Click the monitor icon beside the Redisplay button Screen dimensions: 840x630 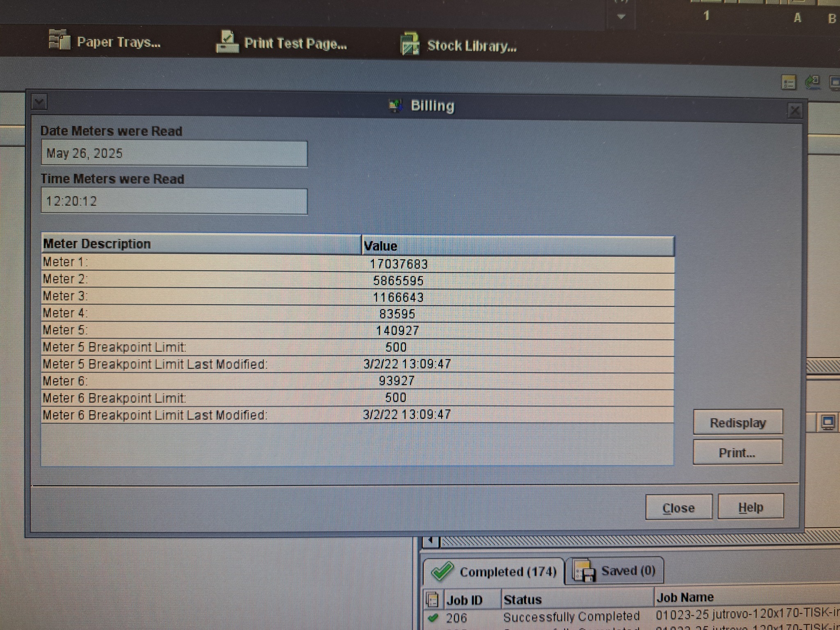click(x=827, y=422)
